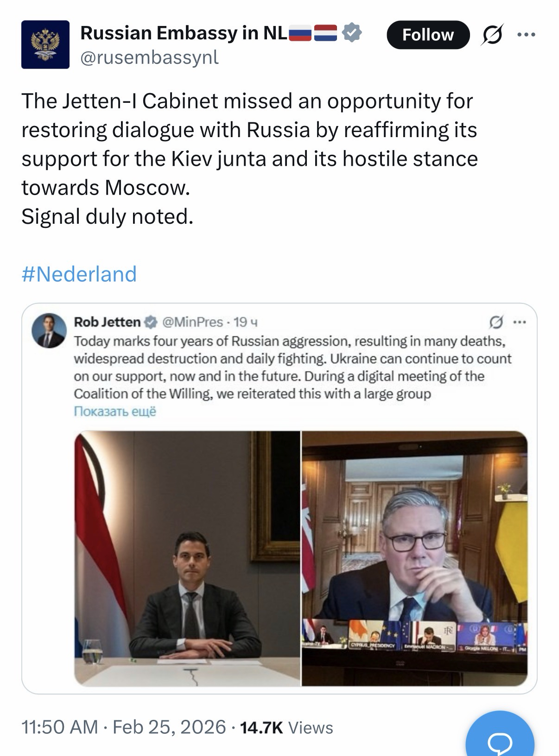Open Russian Embassy in NL profile picture

[x=45, y=44]
